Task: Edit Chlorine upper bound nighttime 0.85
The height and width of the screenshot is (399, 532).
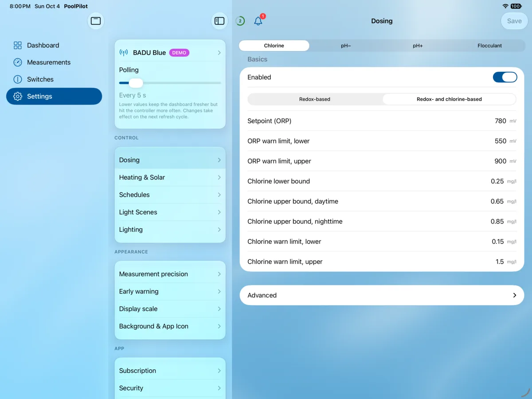Action: [x=497, y=222]
